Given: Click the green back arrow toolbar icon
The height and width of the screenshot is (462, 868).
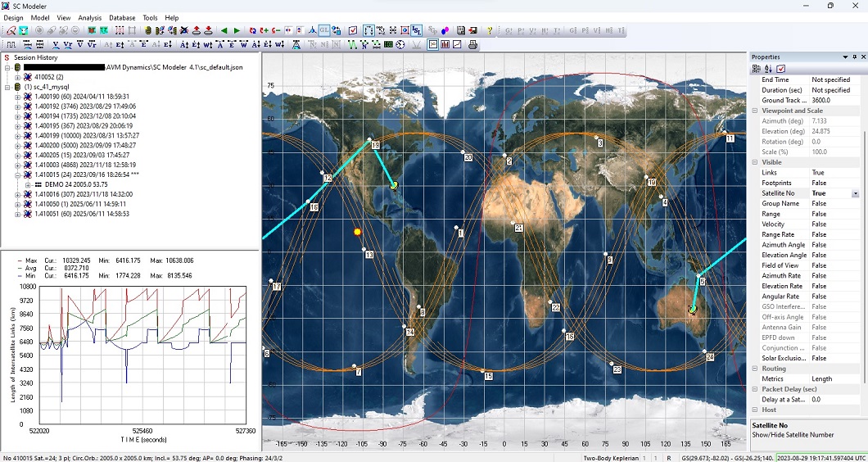Looking at the screenshot, I should click(x=224, y=31).
